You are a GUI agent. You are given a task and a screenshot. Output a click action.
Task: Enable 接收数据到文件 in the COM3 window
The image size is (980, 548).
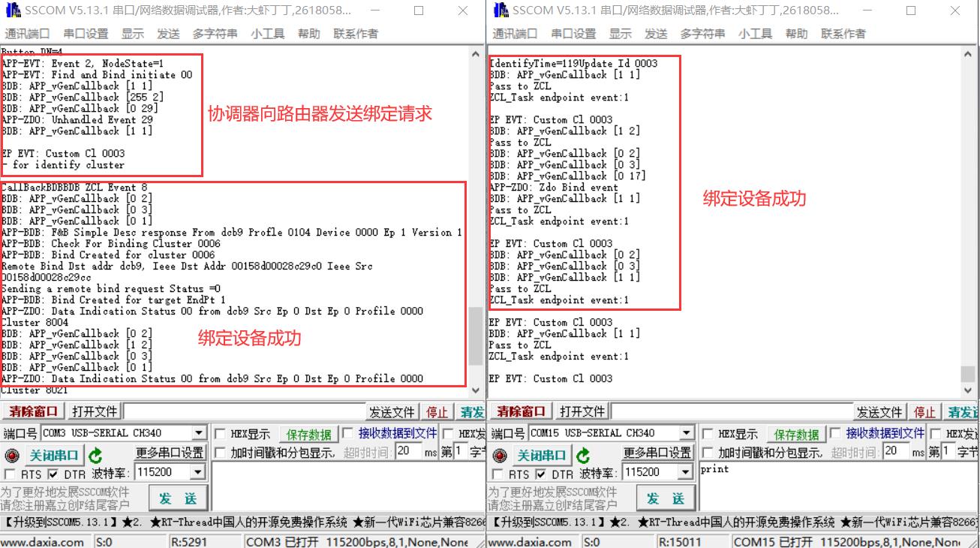tap(348, 433)
